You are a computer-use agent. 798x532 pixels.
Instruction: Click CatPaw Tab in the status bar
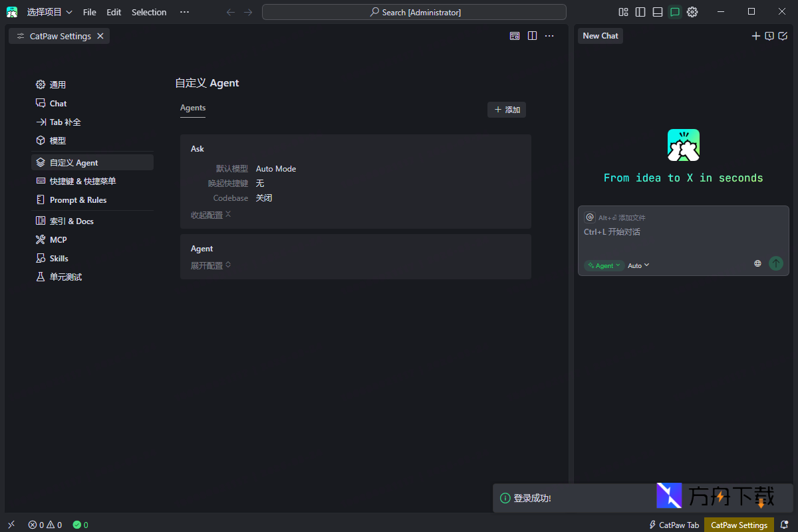click(674, 525)
